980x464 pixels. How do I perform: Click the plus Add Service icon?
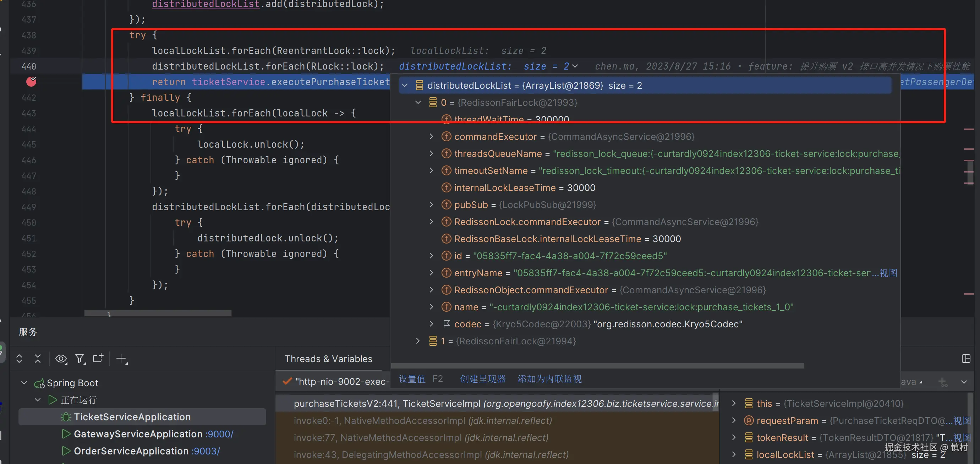pyautogui.click(x=121, y=358)
